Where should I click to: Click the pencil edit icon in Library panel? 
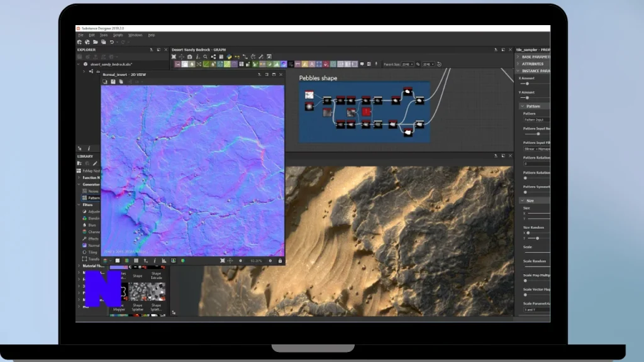[x=95, y=163]
